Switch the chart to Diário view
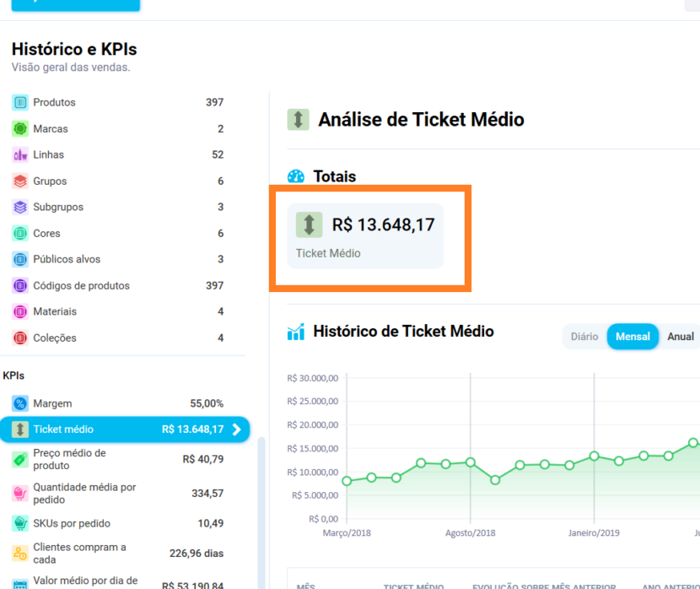700x589 pixels. pyautogui.click(x=584, y=336)
